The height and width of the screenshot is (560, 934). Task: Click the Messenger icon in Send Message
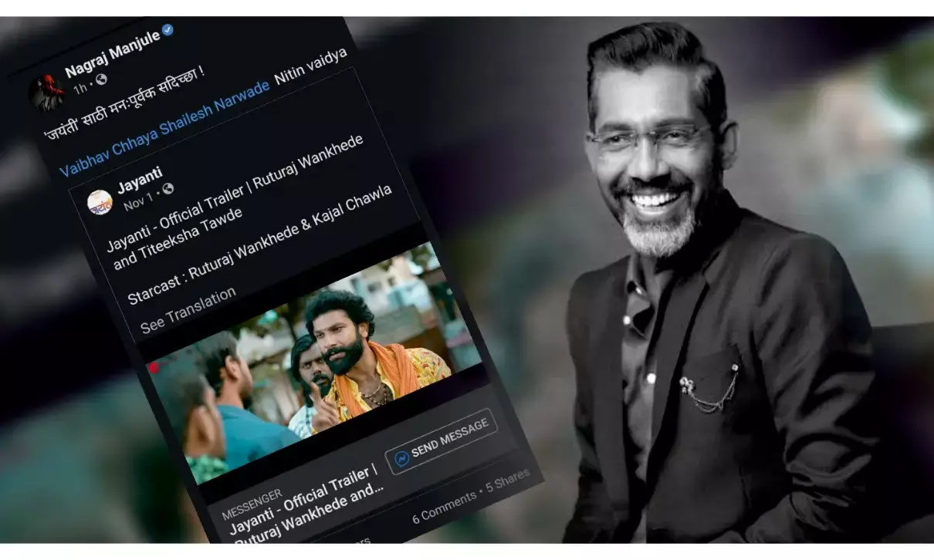pyautogui.click(x=402, y=458)
